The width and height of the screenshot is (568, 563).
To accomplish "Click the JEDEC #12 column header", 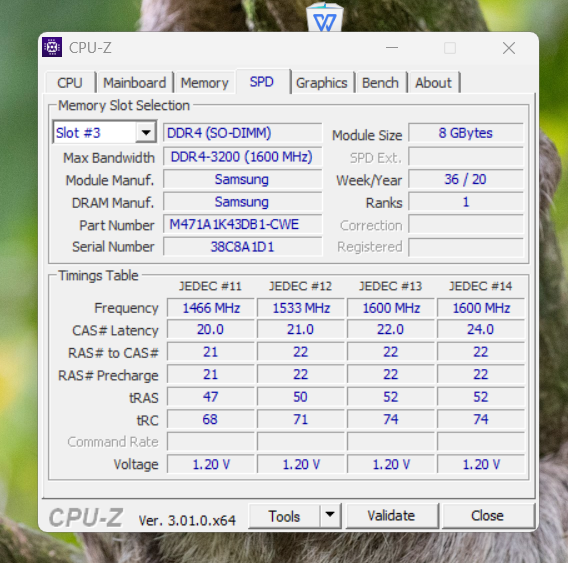I will click(x=300, y=286).
